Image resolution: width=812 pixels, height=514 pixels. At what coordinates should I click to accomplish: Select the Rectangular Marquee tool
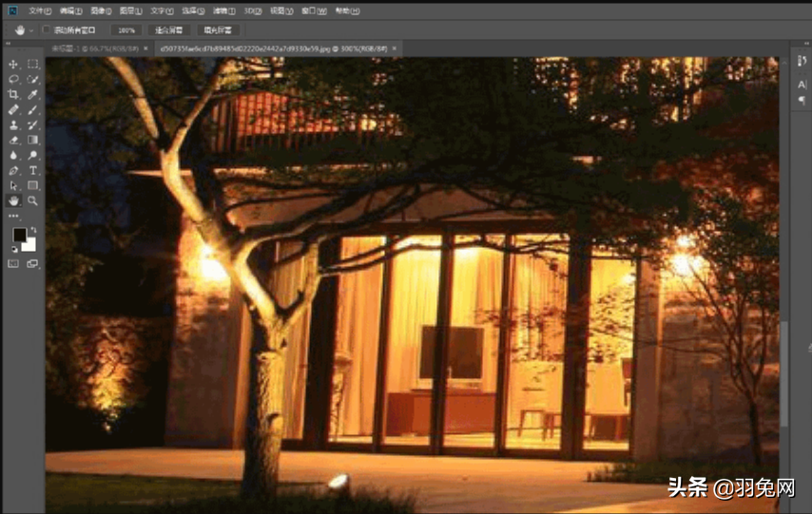[x=32, y=64]
